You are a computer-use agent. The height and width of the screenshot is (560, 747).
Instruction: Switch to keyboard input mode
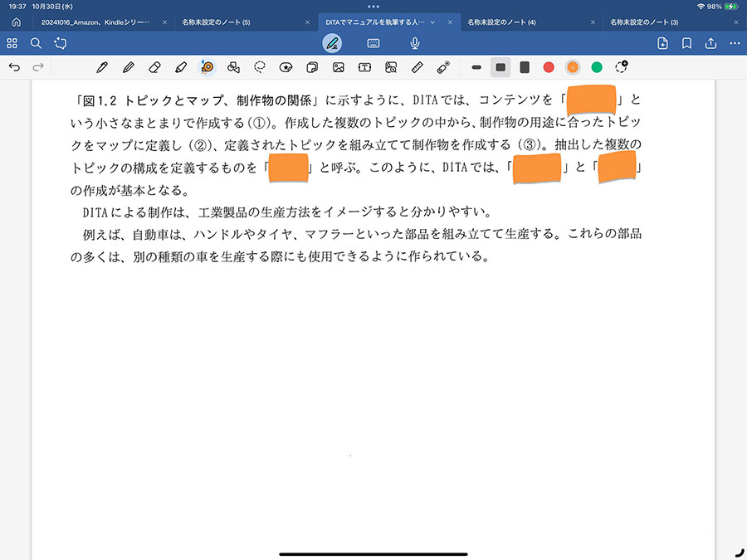(x=373, y=43)
